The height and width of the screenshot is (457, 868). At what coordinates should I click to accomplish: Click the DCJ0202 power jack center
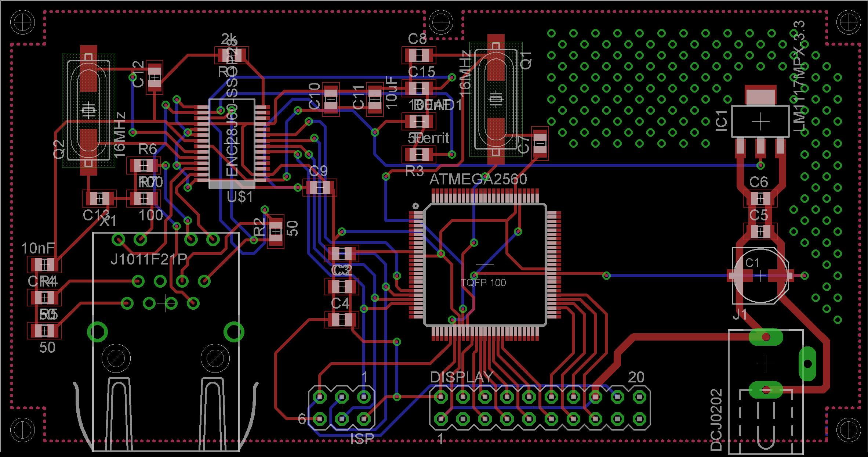pos(766,364)
